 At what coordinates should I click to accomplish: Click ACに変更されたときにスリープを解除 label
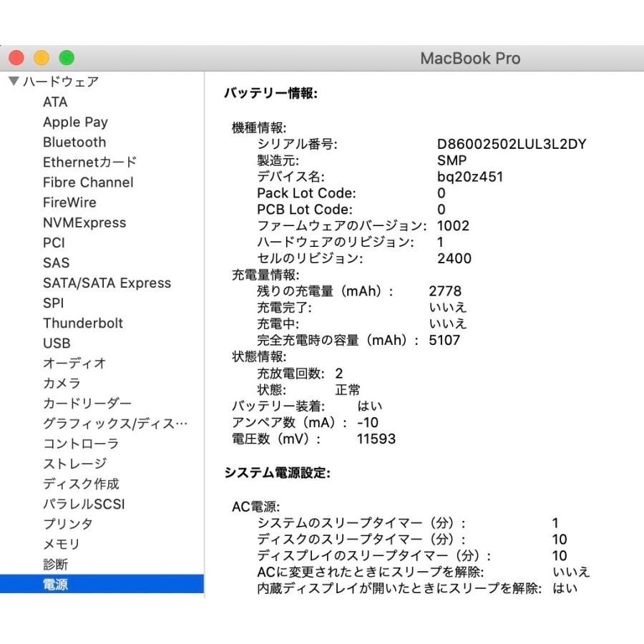371,572
